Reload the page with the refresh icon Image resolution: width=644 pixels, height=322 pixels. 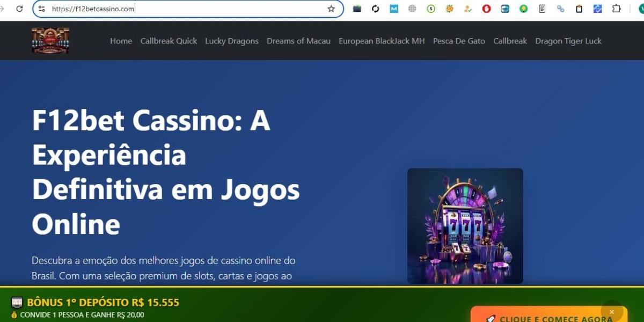coord(20,9)
